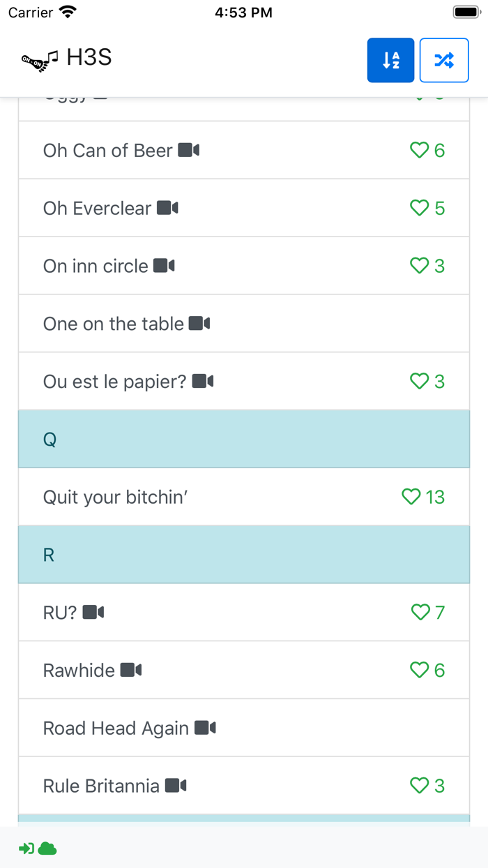Open song One on the table

point(114,324)
